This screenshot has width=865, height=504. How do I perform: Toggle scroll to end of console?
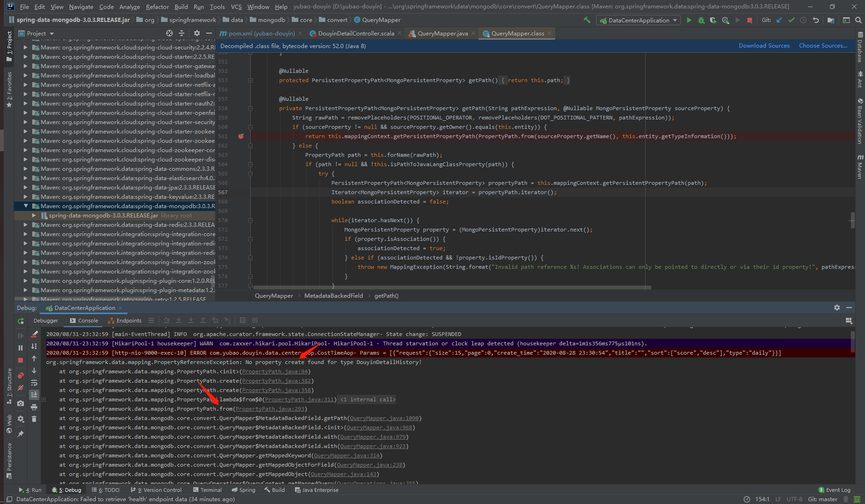34,395
